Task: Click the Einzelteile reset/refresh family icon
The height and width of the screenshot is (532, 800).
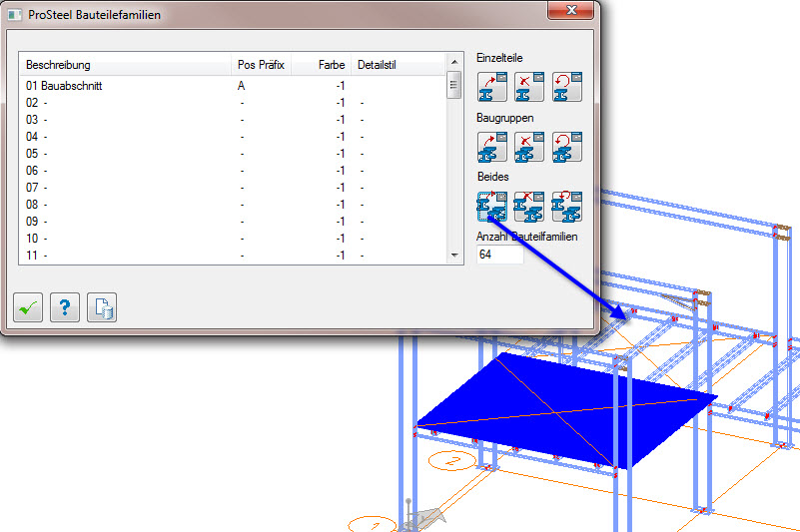Action: [567, 87]
